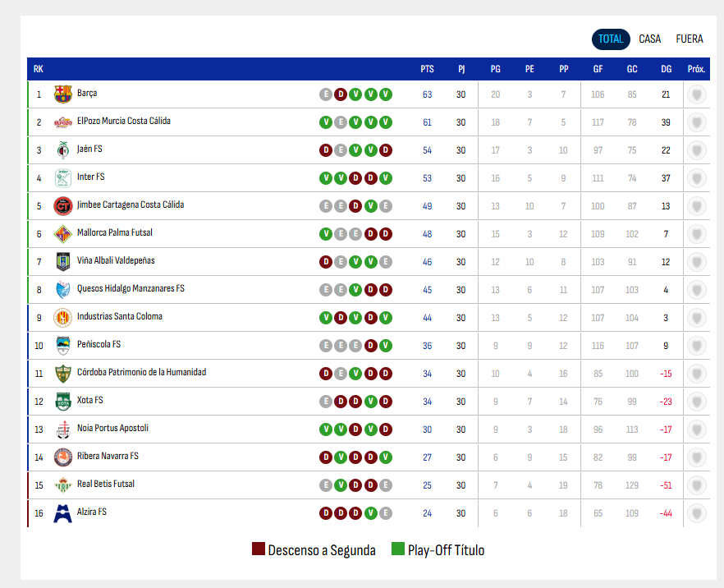The image size is (724, 588).
Task: Click Jaén FS next-opponent shield icon
Action: 697,150
